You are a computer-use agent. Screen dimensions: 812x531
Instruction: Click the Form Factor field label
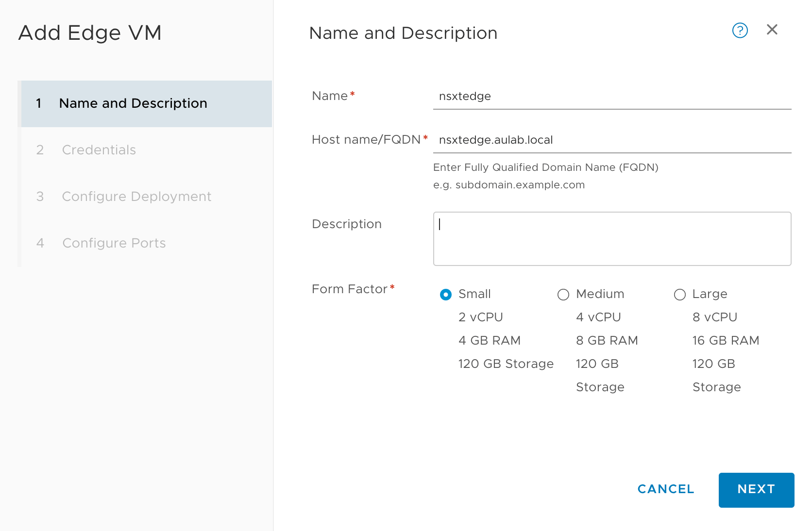point(349,289)
